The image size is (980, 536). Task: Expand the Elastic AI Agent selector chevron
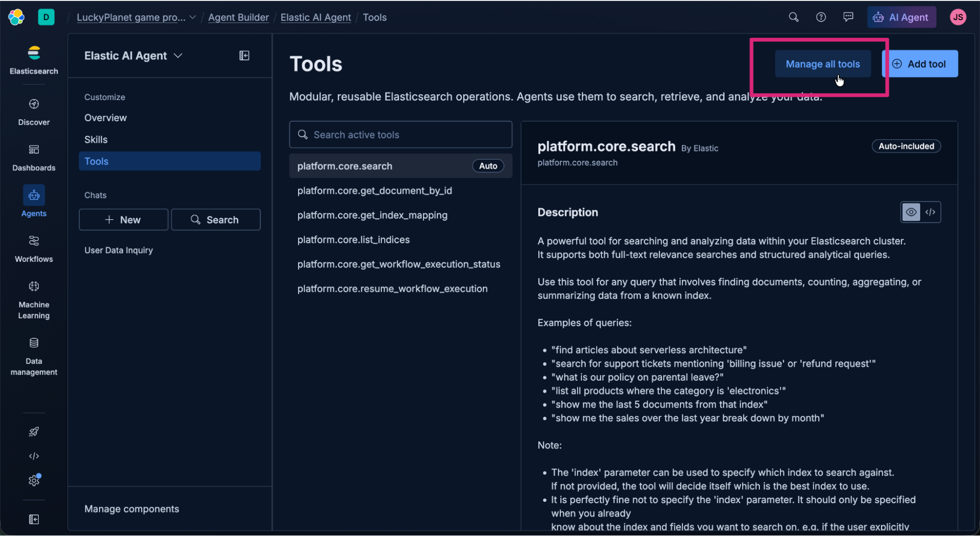point(178,55)
